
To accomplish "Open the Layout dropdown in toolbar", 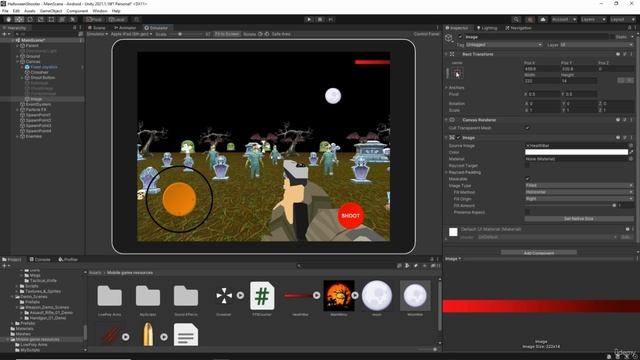I will (623, 19).
